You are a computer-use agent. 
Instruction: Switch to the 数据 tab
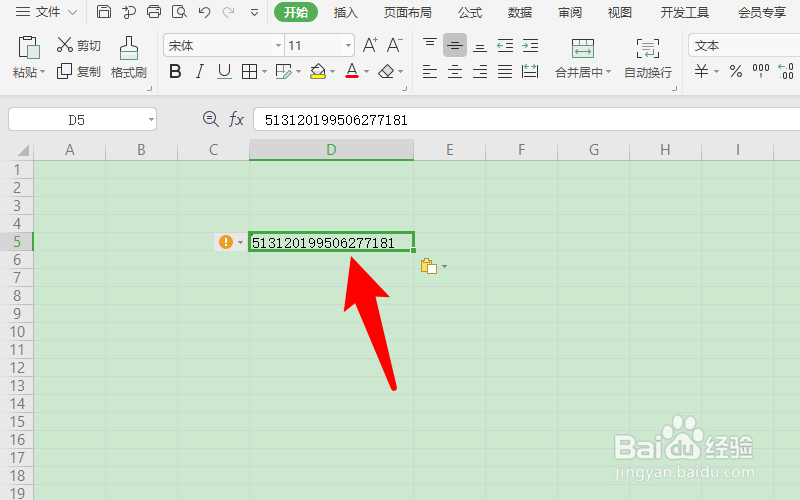tap(520, 12)
